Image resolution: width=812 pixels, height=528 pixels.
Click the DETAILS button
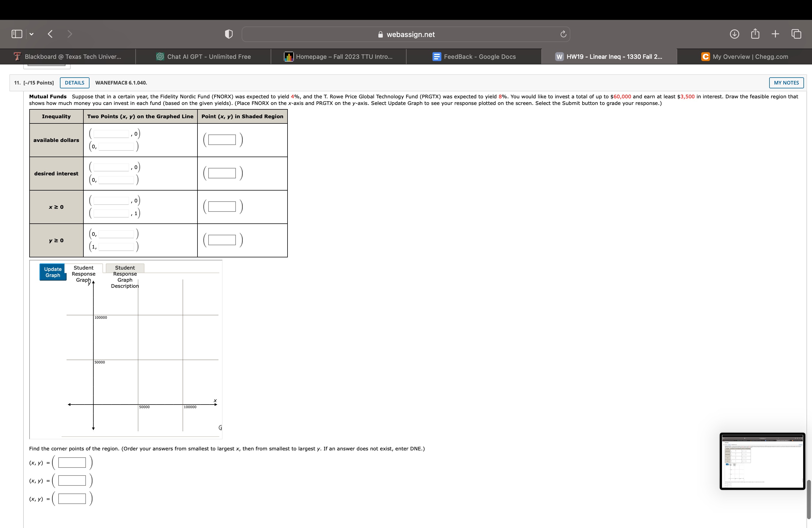[x=74, y=83]
